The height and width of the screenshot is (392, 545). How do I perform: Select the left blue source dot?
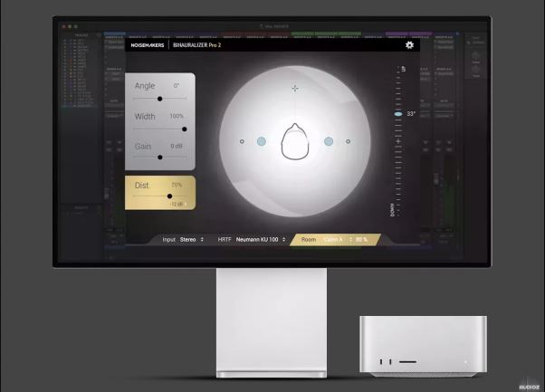(262, 141)
